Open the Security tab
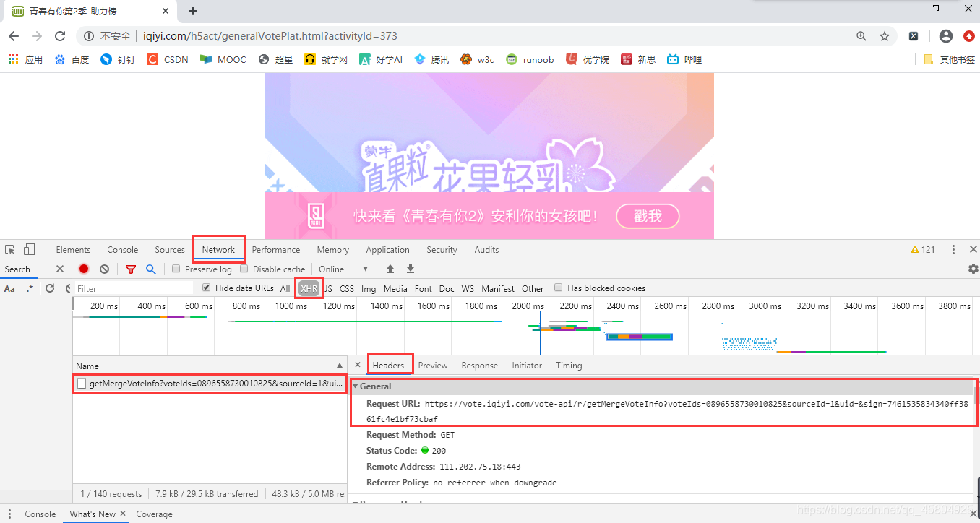980x523 pixels. coord(442,249)
